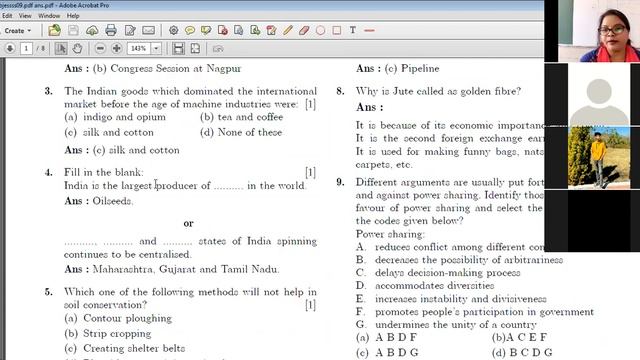The width and height of the screenshot is (640, 360).
Task: Select the Rectangle drawing tool
Action: pos(337,30)
